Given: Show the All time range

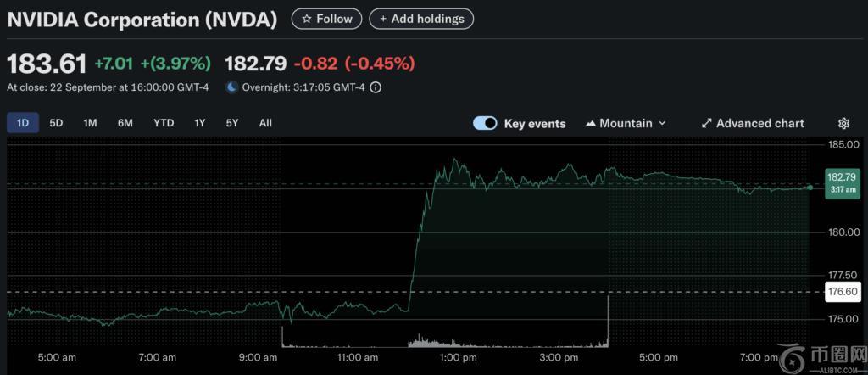Looking at the screenshot, I should pyautogui.click(x=265, y=123).
